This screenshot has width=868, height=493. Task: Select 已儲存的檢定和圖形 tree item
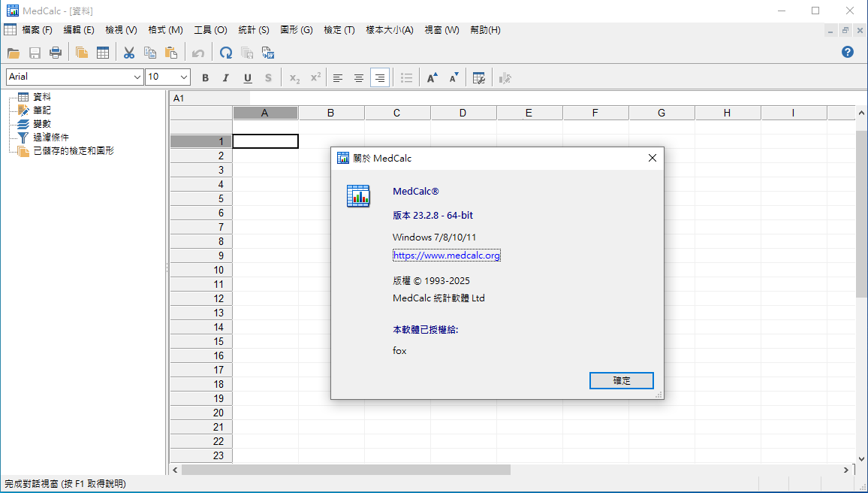(x=74, y=150)
